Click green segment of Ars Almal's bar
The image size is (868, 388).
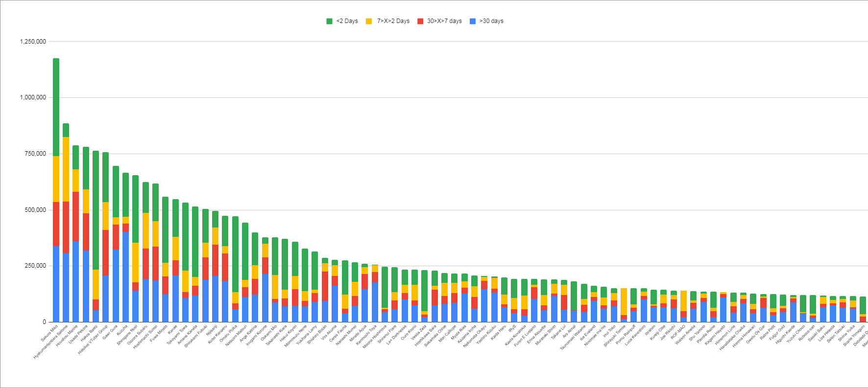(574, 296)
